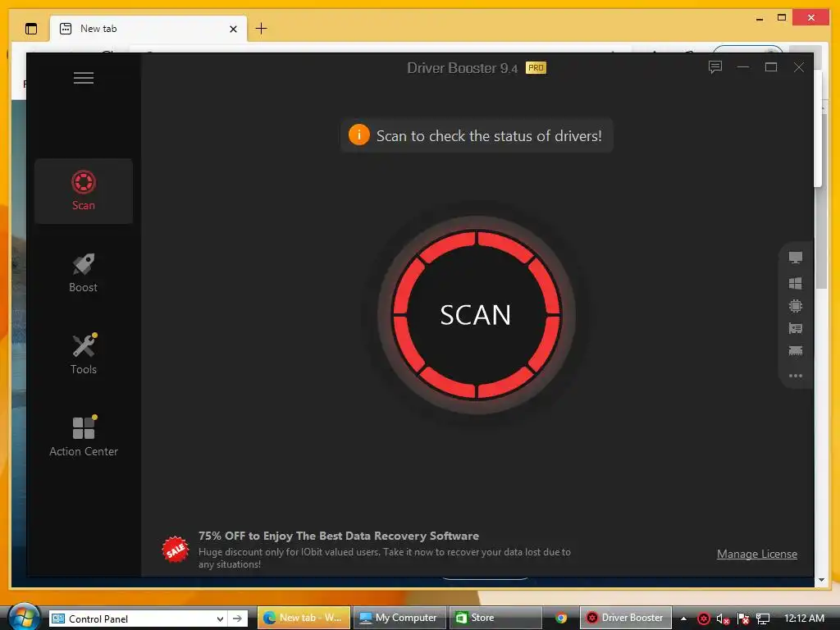Switch to My Computer taskbar button

coord(399,618)
